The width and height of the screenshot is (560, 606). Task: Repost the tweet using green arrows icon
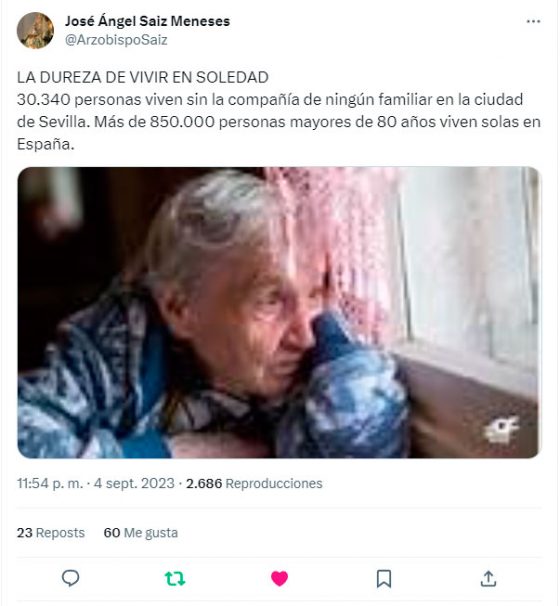point(175,579)
